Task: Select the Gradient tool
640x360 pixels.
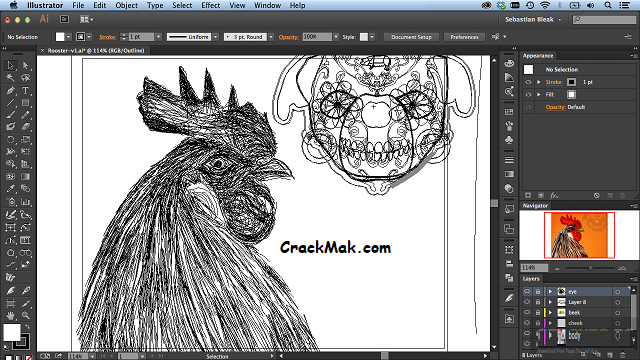Action: click(x=26, y=176)
